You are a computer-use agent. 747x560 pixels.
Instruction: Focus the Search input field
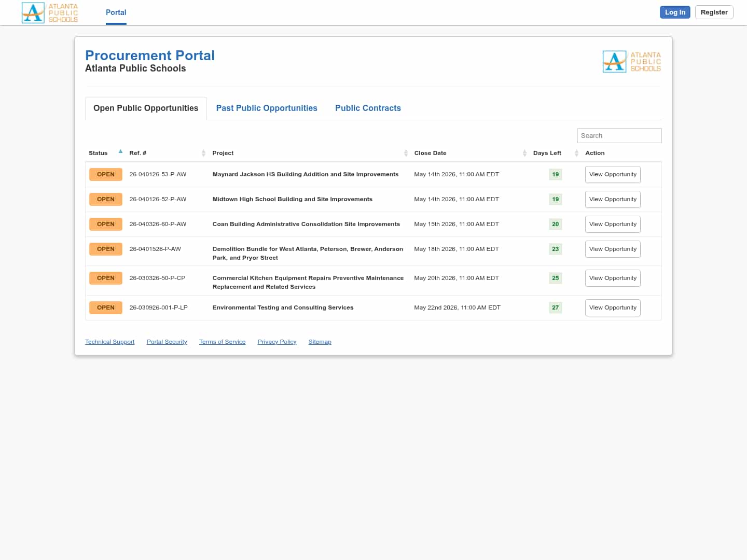(x=619, y=135)
